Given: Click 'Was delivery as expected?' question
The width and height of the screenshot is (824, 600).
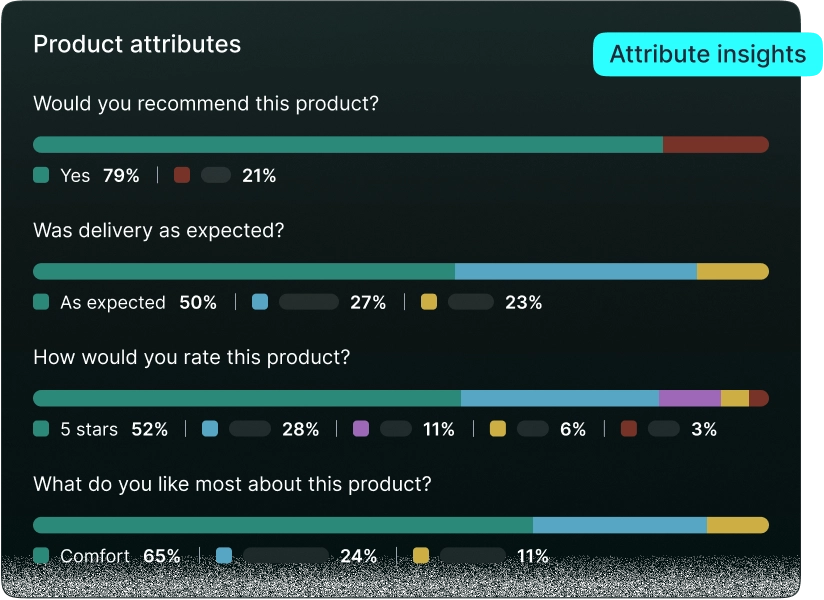Looking at the screenshot, I should (x=159, y=231).
